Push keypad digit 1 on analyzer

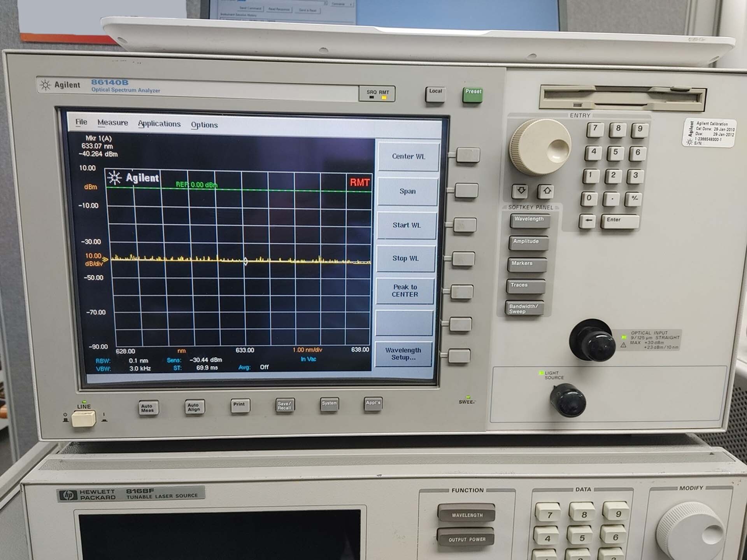[x=591, y=177]
